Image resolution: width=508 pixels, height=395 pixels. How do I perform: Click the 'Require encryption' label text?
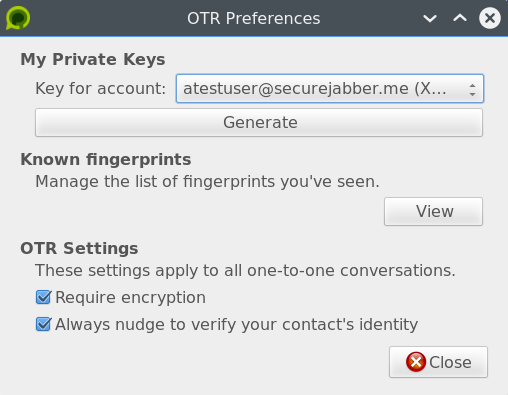130,297
